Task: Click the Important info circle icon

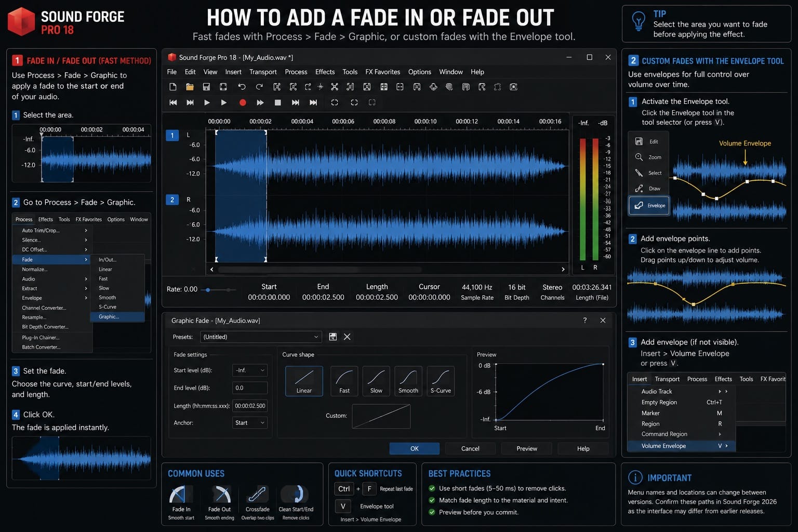Action: tap(635, 477)
